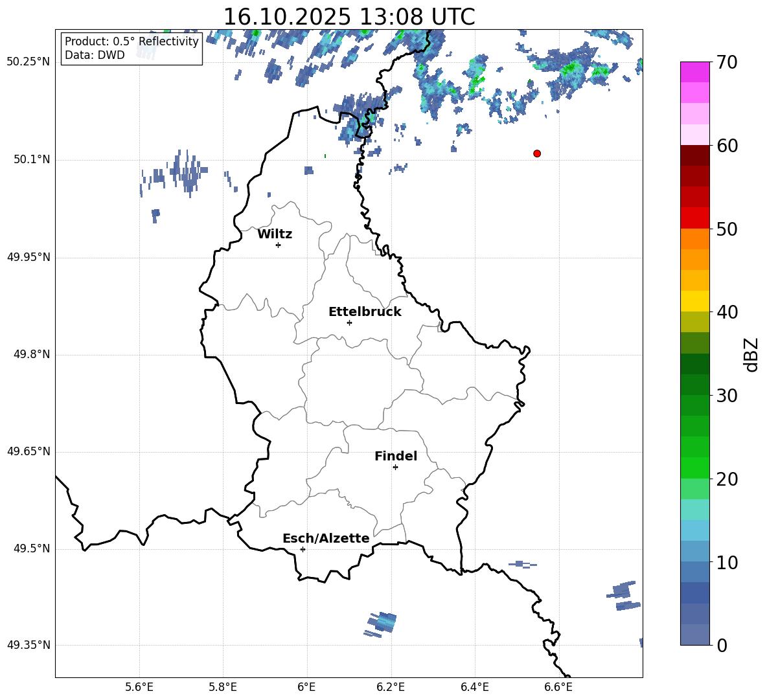767x700 pixels.
Task: Pick the bright magenta swatch atop the colorbar
Action: (x=695, y=72)
